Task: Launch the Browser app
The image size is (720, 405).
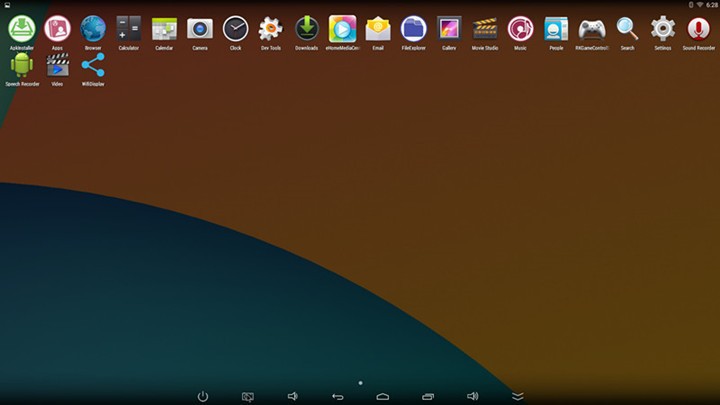Action: tap(93, 30)
